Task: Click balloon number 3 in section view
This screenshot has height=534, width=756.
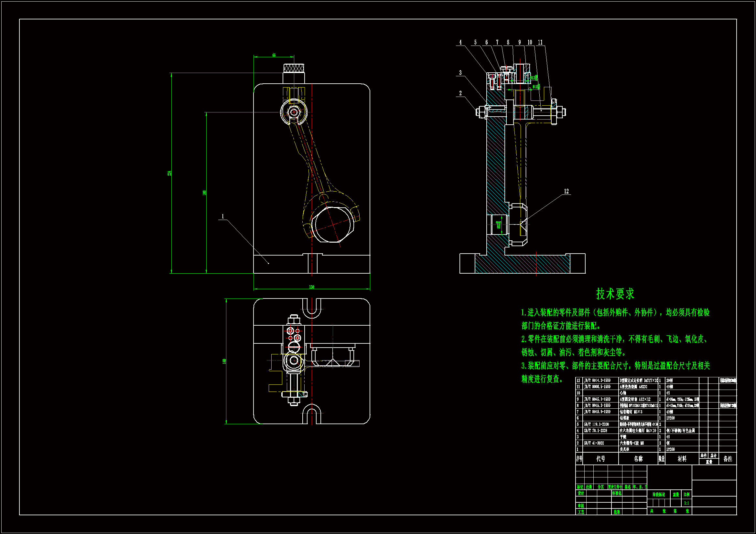Action: point(460,73)
